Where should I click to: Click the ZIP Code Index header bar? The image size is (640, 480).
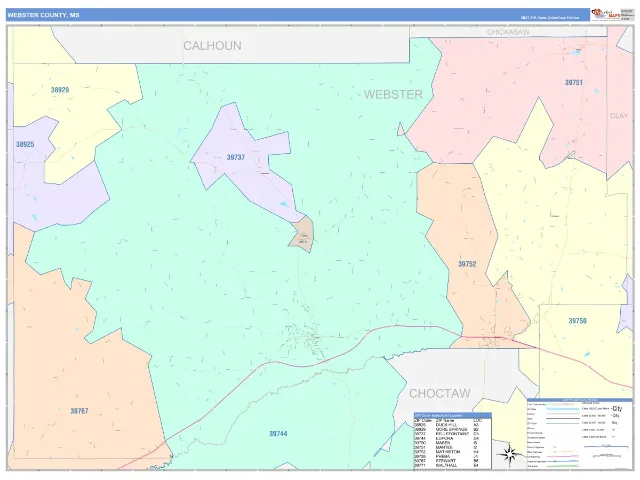pyautogui.click(x=453, y=416)
